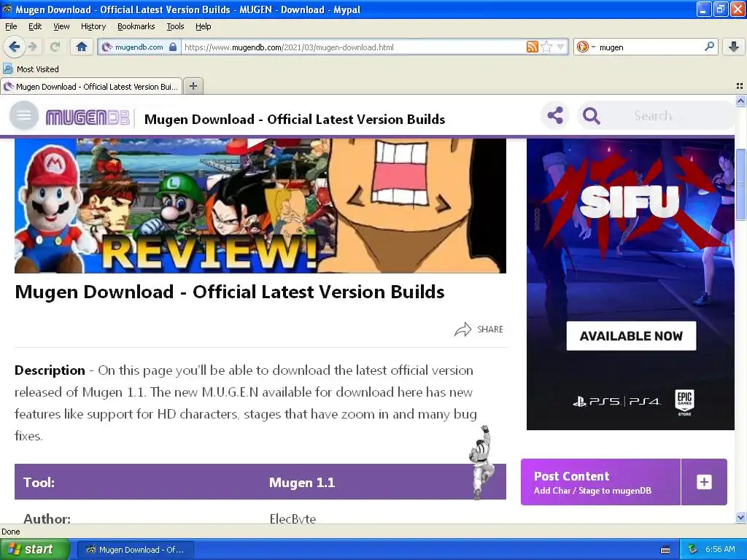Click the plus icon beside Post Content
747x560 pixels.
(704, 482)
